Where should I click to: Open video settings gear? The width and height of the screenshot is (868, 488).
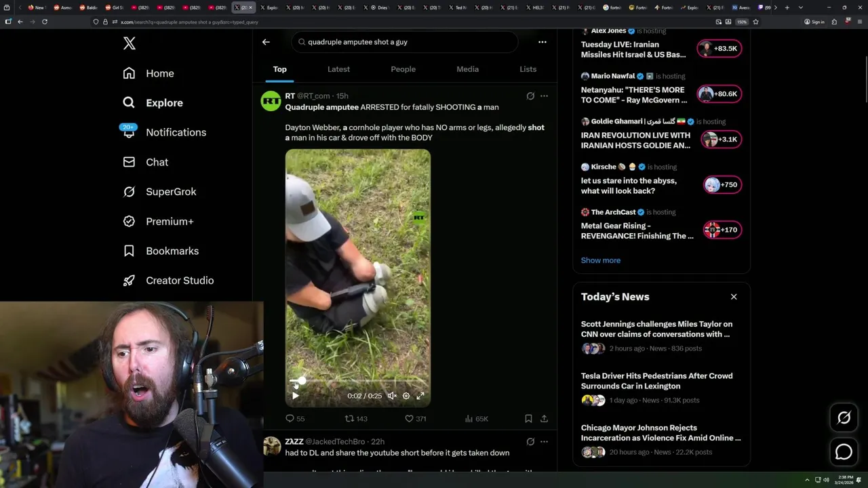pyautogui.click(x=406, y=396)
